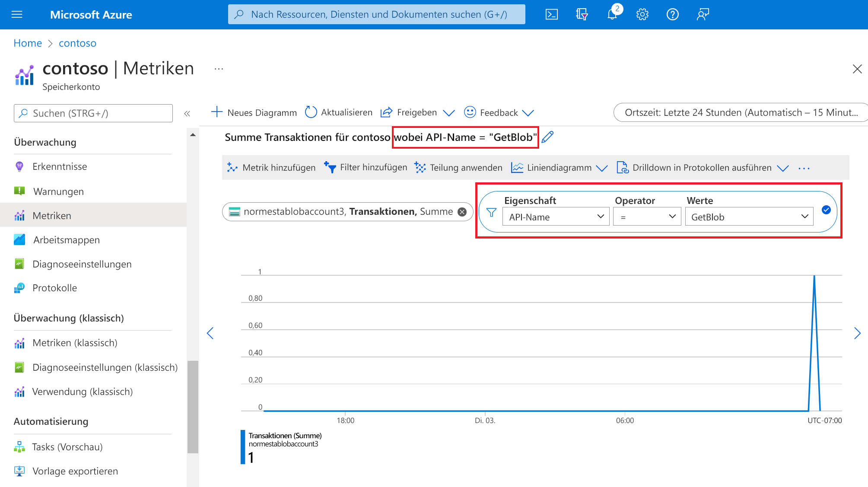Click the pencil icon to edit chart title
868x487 pixels.
click(547, 137)
